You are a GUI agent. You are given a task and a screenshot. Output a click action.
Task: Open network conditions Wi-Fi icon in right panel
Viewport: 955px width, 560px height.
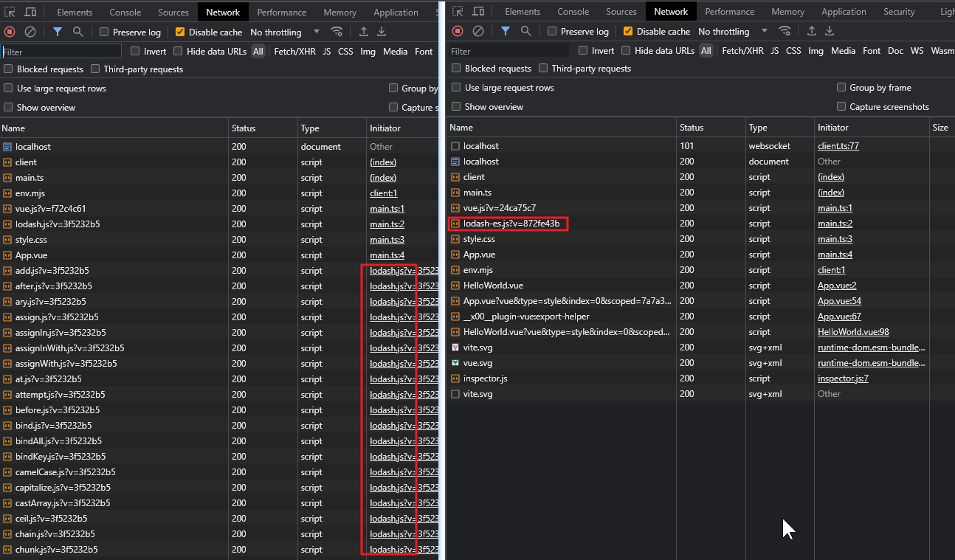coord(785,31)
